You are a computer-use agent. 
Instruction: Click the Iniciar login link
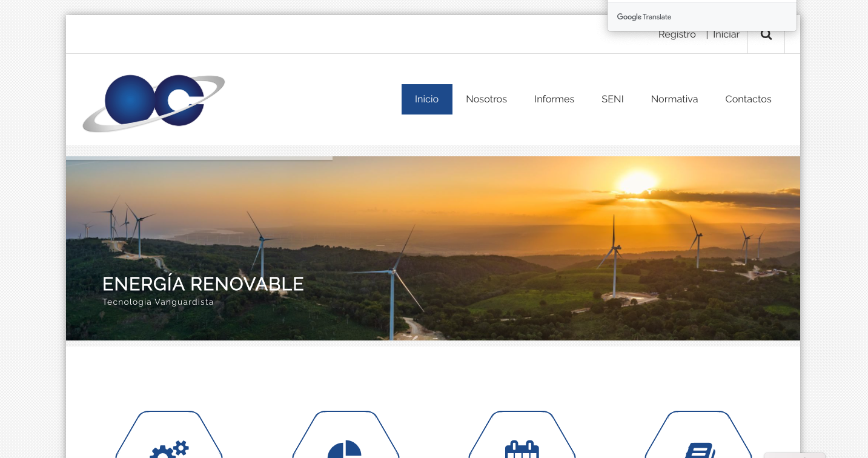(726, 35)
